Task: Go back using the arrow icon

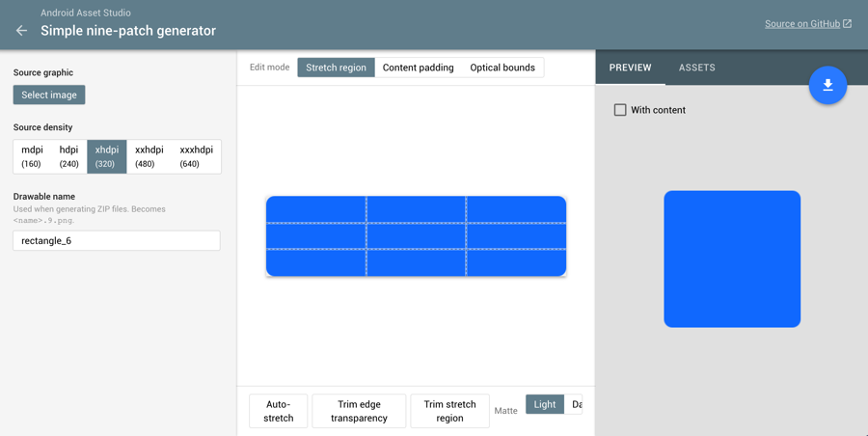Action: click(x=21, y=31)
